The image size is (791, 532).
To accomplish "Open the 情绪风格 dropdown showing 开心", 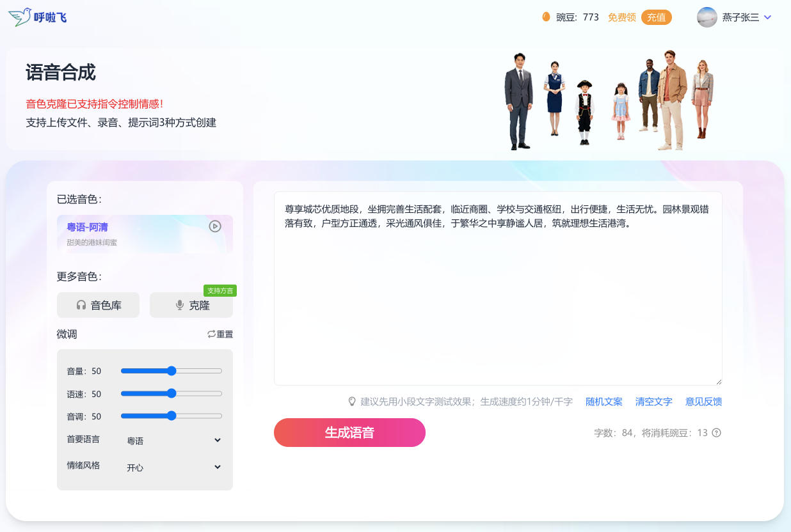I will [x=173, y=467].
